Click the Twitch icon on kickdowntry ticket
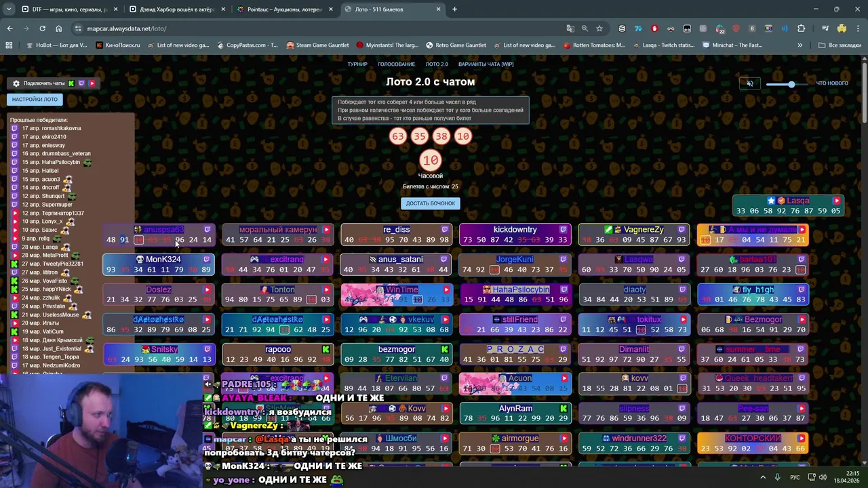 click(563, 230)
